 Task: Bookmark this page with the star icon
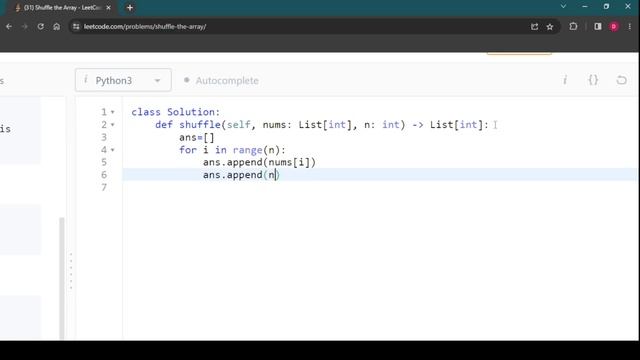pyautogui.click(x=550, y=27)
